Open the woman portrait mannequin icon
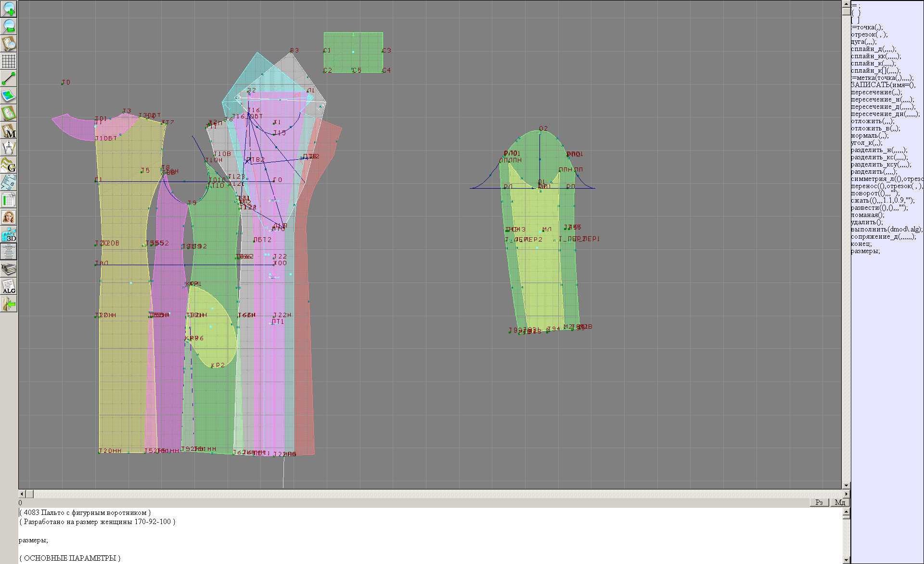The width and height of the screenshot is (924, 564). 9,217
